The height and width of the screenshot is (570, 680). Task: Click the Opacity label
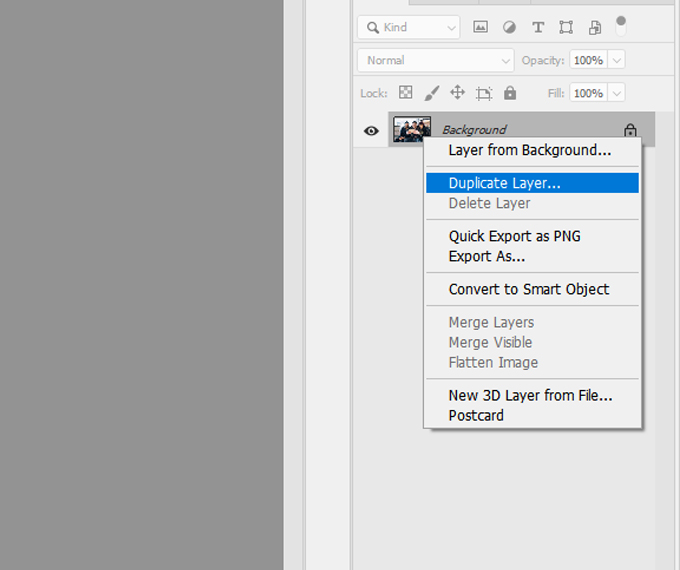click(x=543, y=60)
